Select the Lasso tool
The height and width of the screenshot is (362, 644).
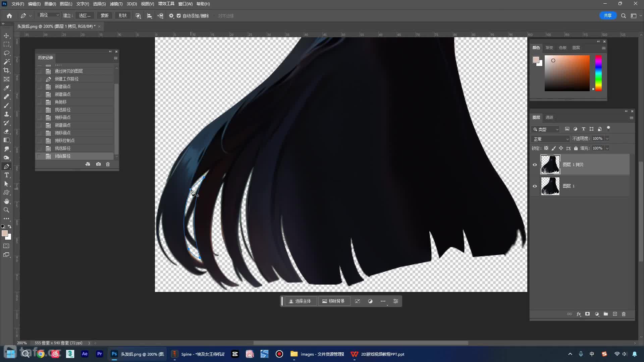(6, 53)
